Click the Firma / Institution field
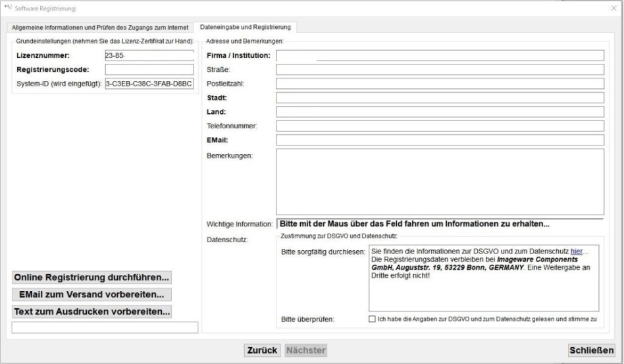Viewport: 624px width, 364px height. 440,55
